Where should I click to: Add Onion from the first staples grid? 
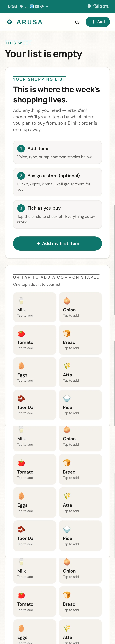pyautogui.click(x=80, y=307)
